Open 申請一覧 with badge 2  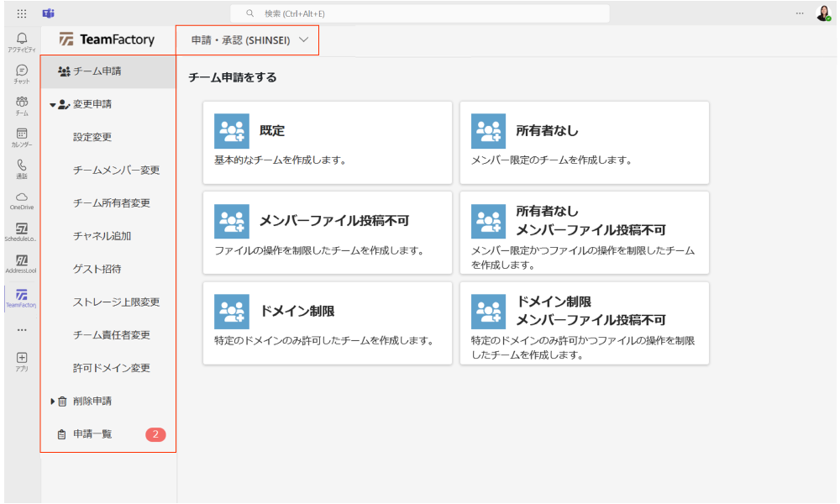pyautogui.click(x=92, y=434)
